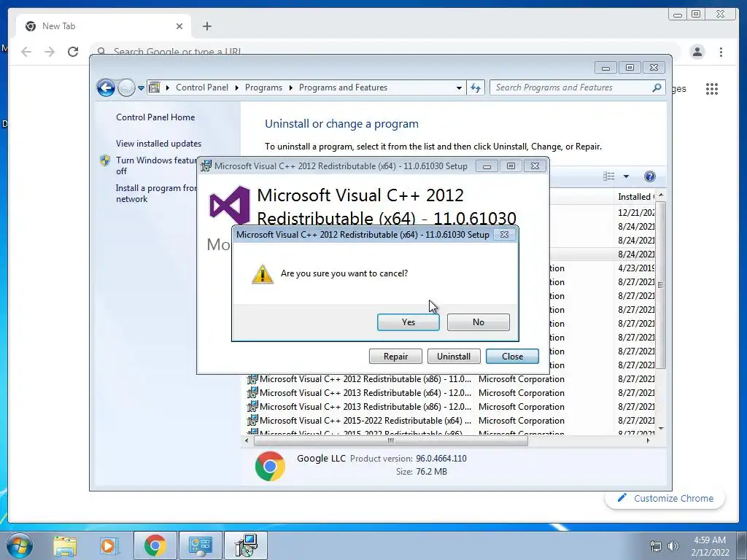Open View installed updates link

[x=158, y=144]
